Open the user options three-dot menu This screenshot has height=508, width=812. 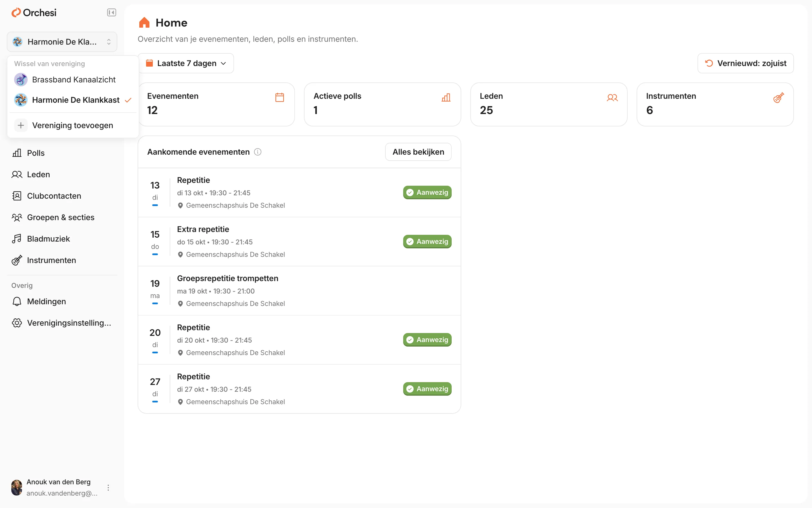pyautogui.click(x=108, y=487)
